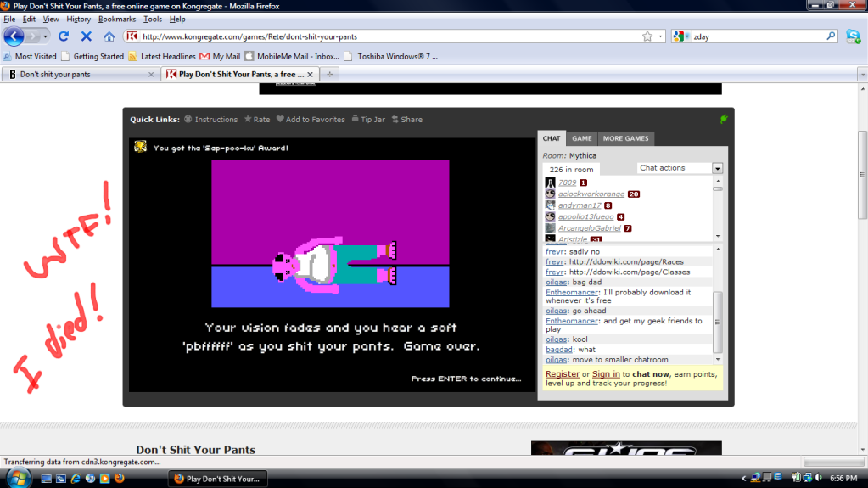The width and height of the screenshot is (868, 488).
Task: Click Add to Favorites link
Action: [311, 119]
